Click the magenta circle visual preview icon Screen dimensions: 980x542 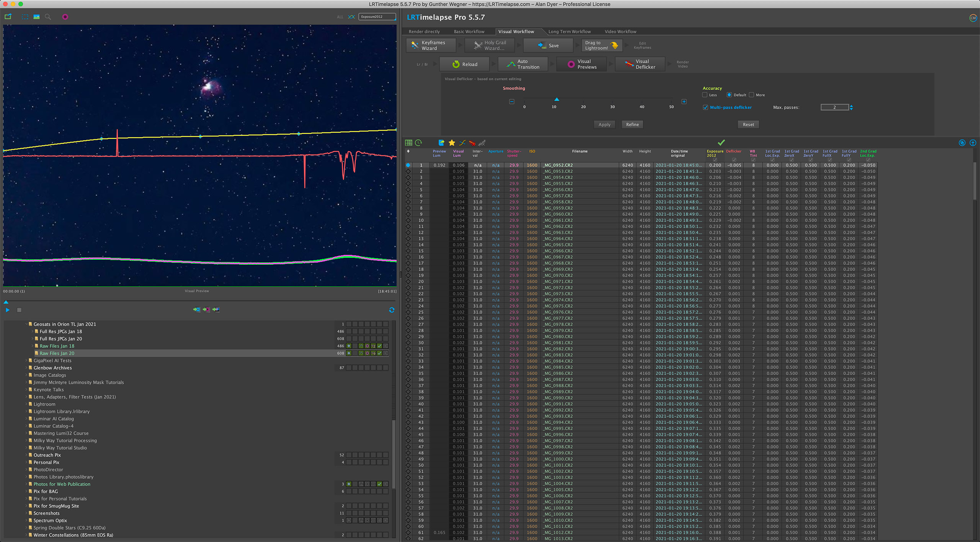(x=65, y=17)
